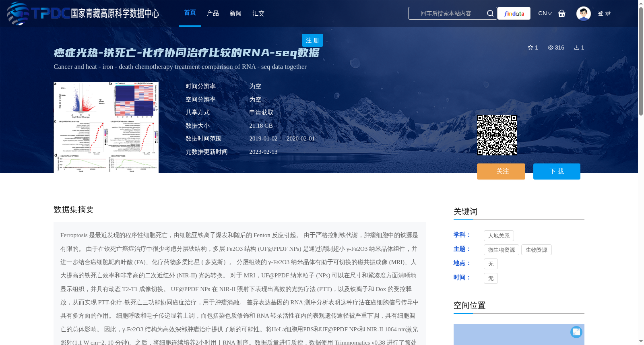Open the findata logo link

point(514,13)
